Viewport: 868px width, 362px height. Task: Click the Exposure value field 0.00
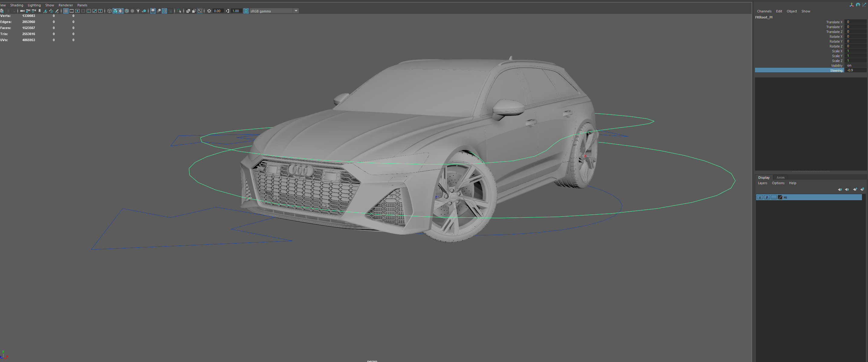click(218, 11)
